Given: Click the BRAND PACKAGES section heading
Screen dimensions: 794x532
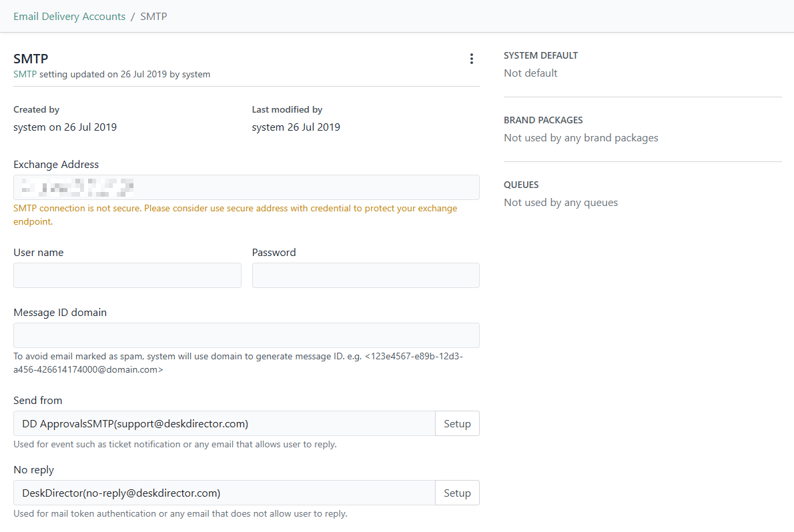Looking at the screenshot, I should point(543,120).
